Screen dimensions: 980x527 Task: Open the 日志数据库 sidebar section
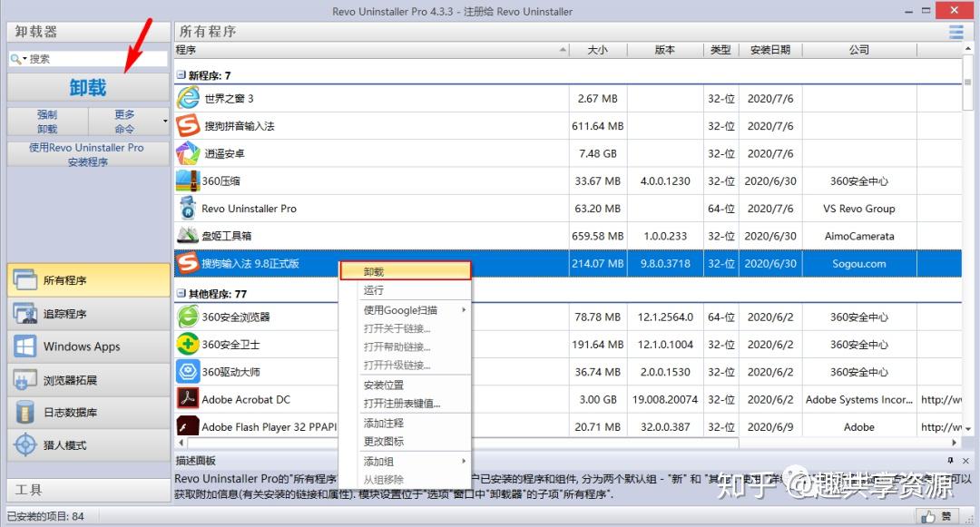89,412
